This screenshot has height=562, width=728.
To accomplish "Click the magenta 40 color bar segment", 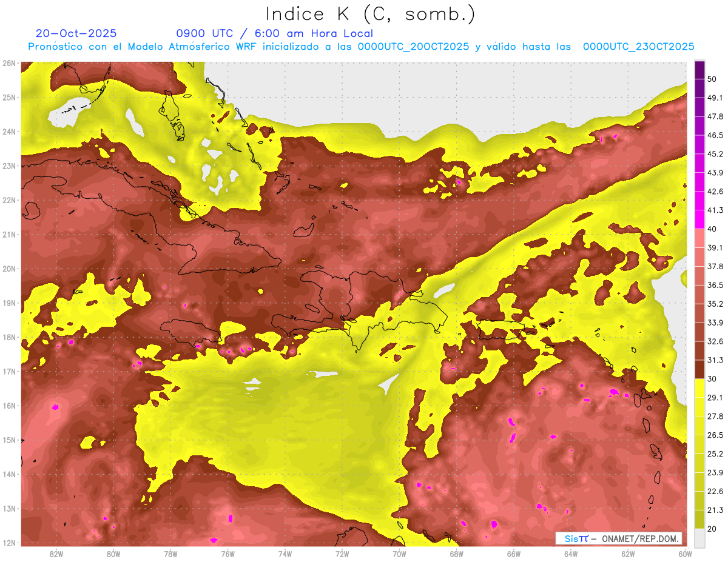I will click(699, 219).
